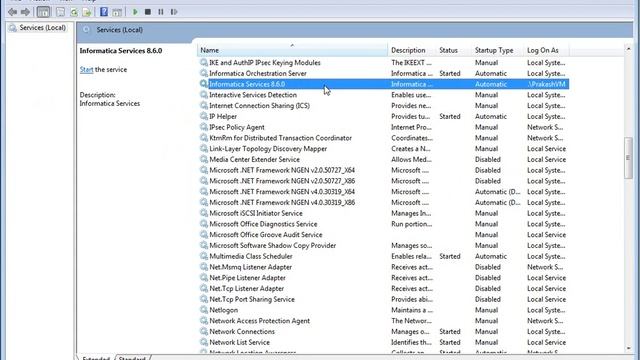
Task: Open Help with the blue question mark icon
Action: click(x=104, y=12)
